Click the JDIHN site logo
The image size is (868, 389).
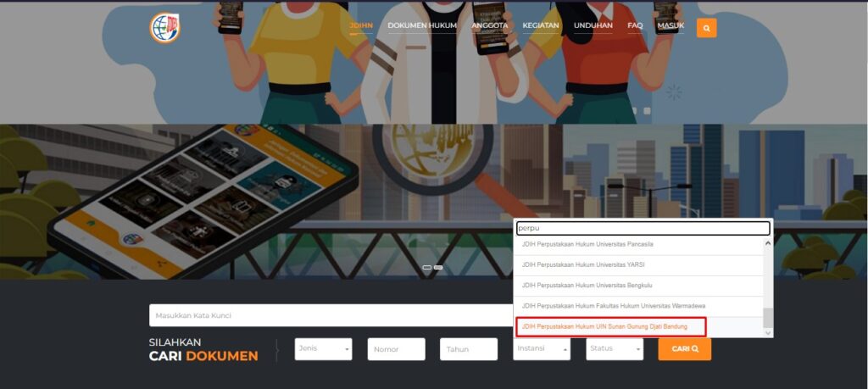[164, 28]
